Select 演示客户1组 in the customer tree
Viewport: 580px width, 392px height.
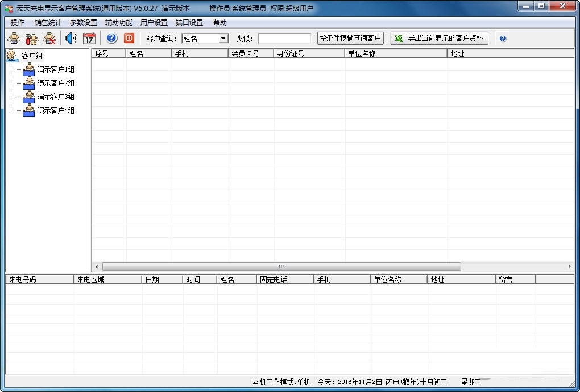56,69
